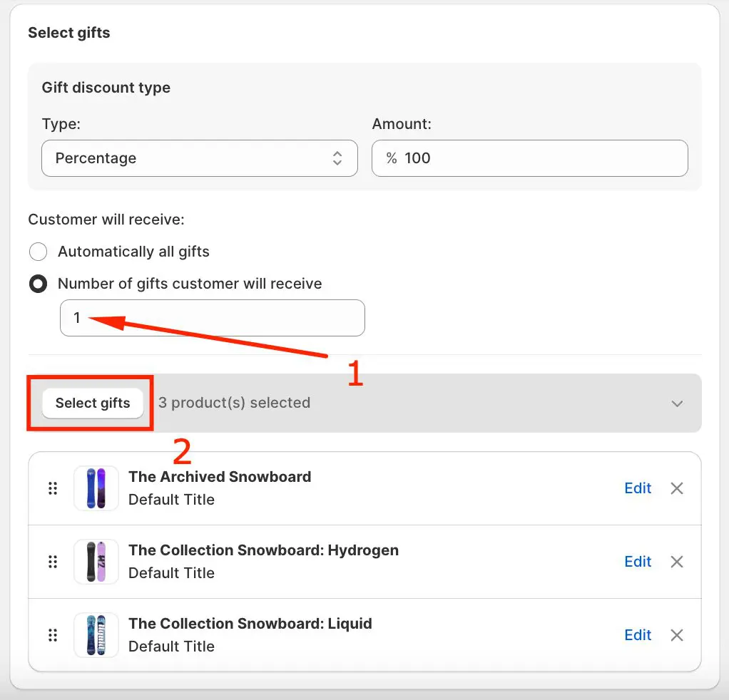Edit The Archived Snowboard gift
Viewport: 729px width, 700px height.
point(638,488)
